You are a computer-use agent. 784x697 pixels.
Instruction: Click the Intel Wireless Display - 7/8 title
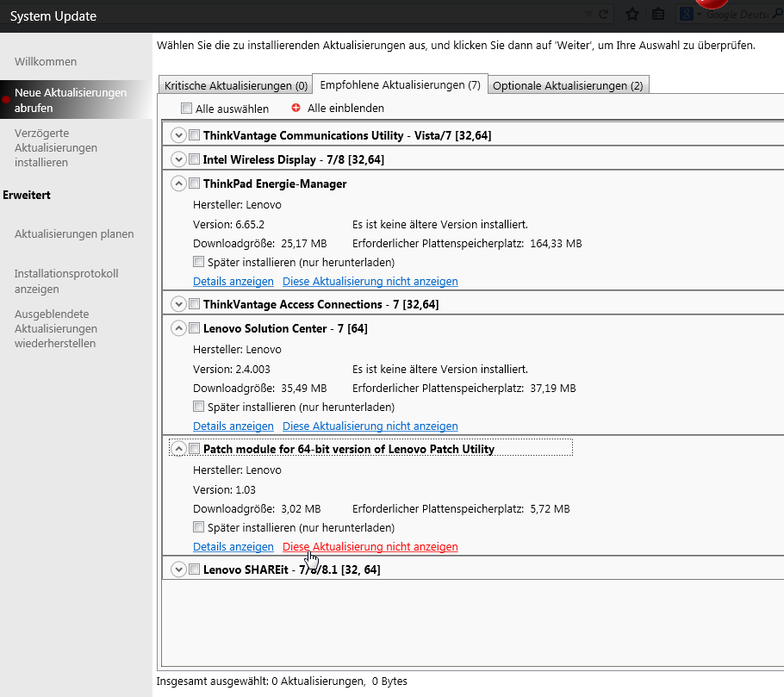click(x=294, y=159)
